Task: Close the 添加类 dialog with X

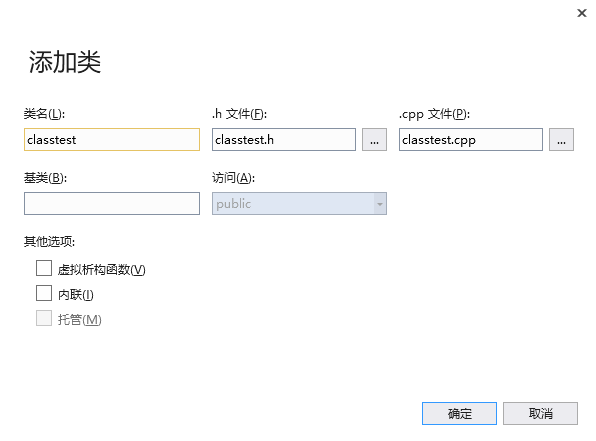Action: click(x=582, y=13)
